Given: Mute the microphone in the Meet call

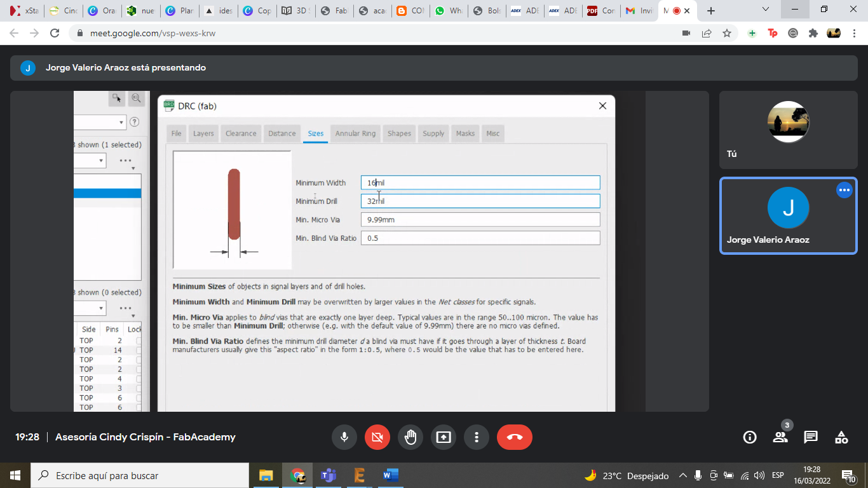Looking at the screenshot, I should coord(344,437).
